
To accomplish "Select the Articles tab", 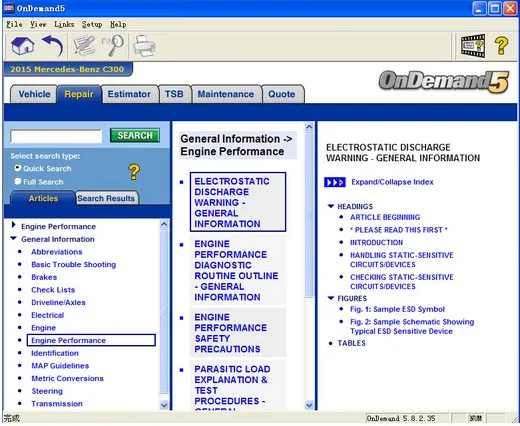I will click(x=43, y=199).
